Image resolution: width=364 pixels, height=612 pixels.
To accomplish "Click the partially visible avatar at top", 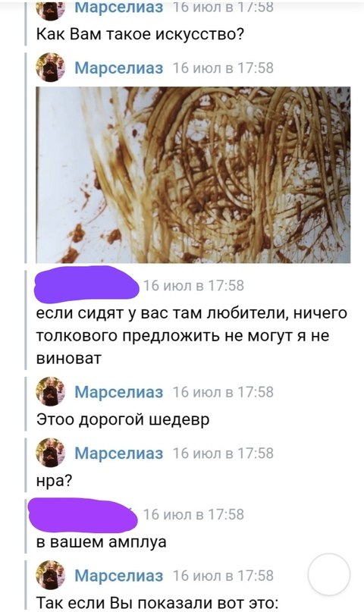I will pyautogui.click(x=50, y=10).
